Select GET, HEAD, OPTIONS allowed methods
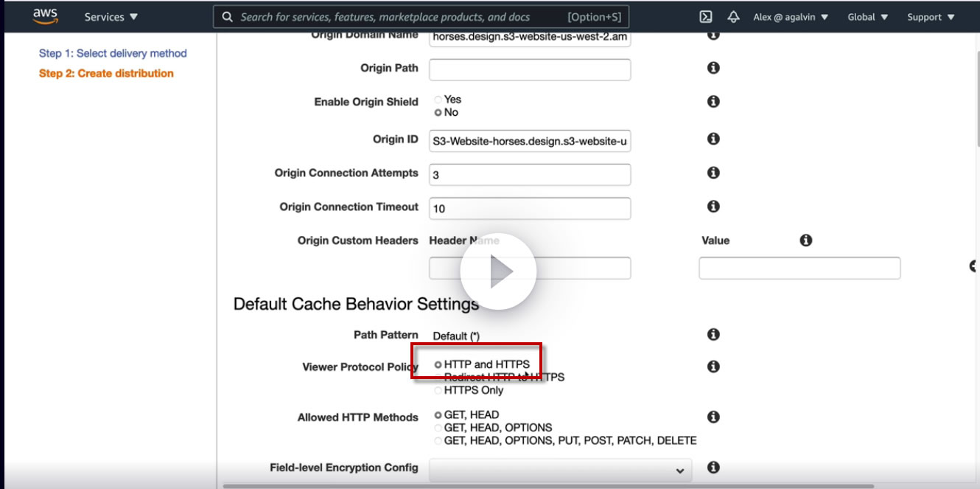 (438, 428)
